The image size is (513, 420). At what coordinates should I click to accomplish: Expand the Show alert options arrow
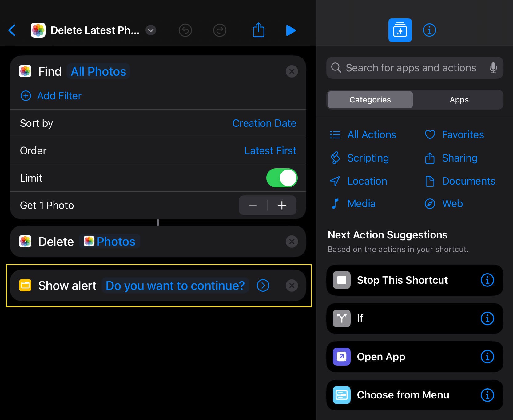(x=263, y=286)
